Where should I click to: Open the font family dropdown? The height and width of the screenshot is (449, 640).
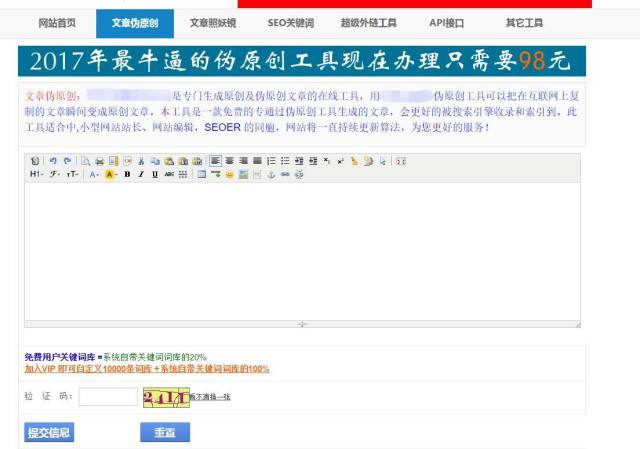click(55, 174)
